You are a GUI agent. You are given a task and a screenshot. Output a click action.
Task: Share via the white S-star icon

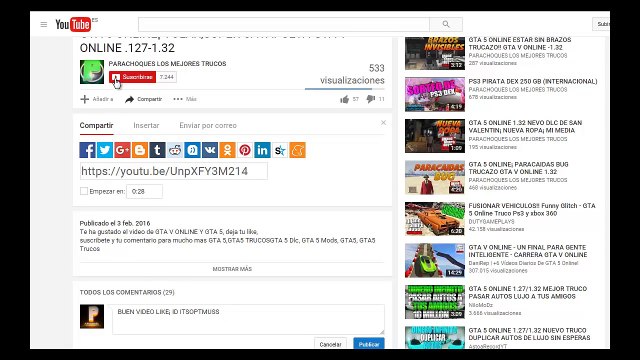280,150
